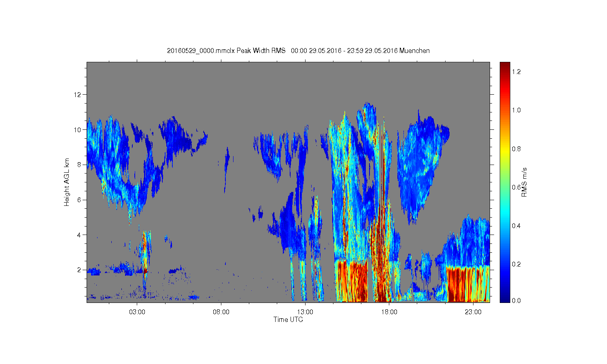Click the dark blue bottom of colorbar
607x364 pixels.
[505, 298]
